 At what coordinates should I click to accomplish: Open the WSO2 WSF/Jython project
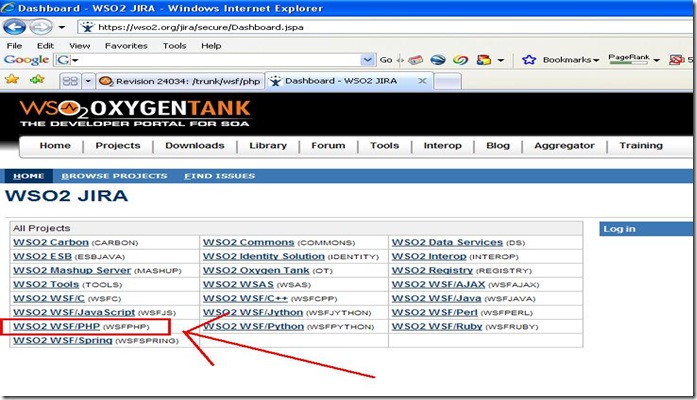pyautogui.click(x=253, y=312)
